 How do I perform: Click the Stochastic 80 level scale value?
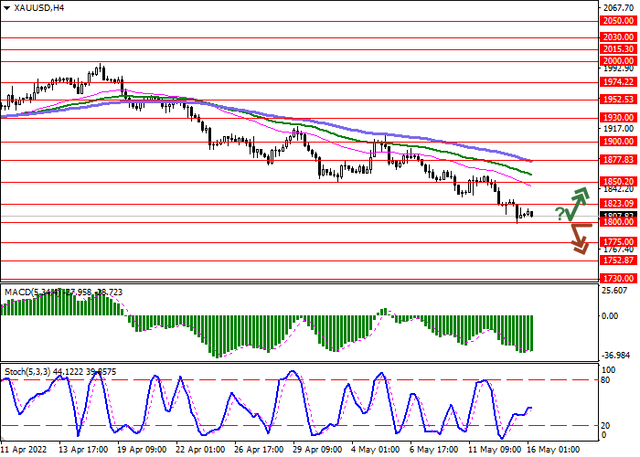[x=607, y=380]
